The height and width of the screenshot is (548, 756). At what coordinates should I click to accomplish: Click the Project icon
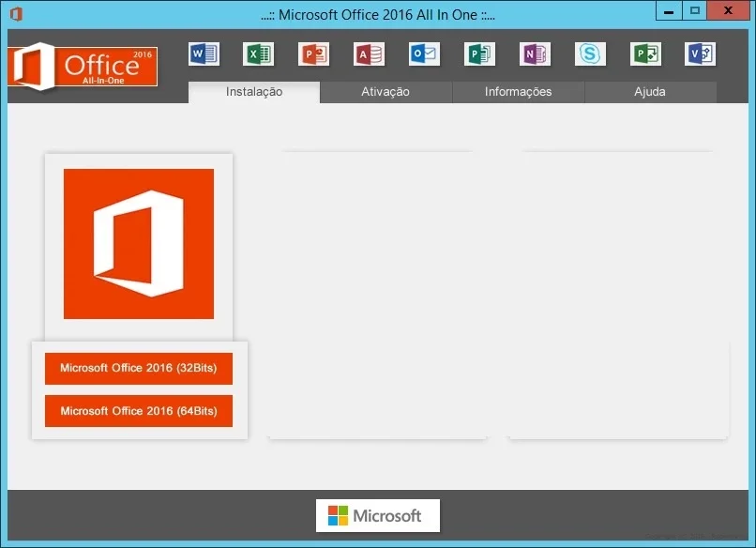pos(645,54)
